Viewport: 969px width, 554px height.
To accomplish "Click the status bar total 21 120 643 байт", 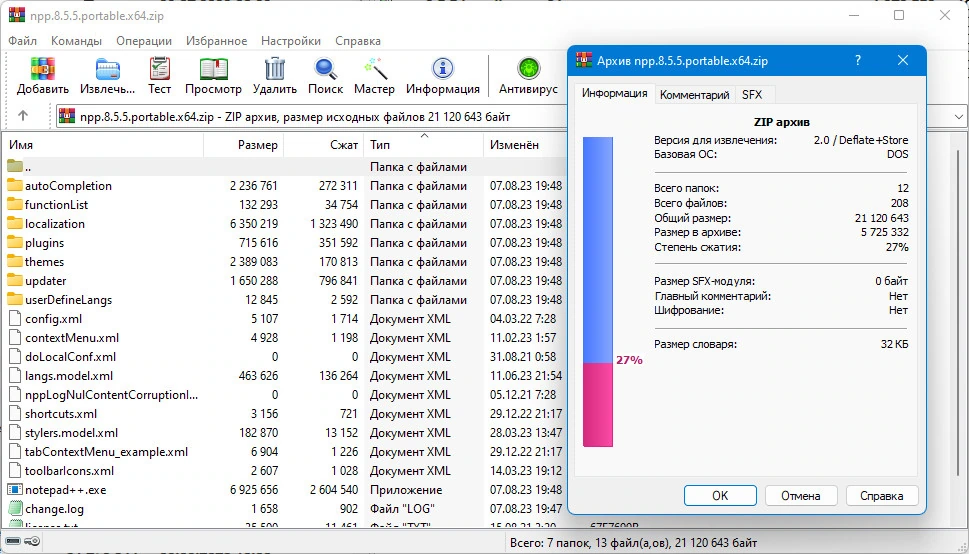I will 714,543.
